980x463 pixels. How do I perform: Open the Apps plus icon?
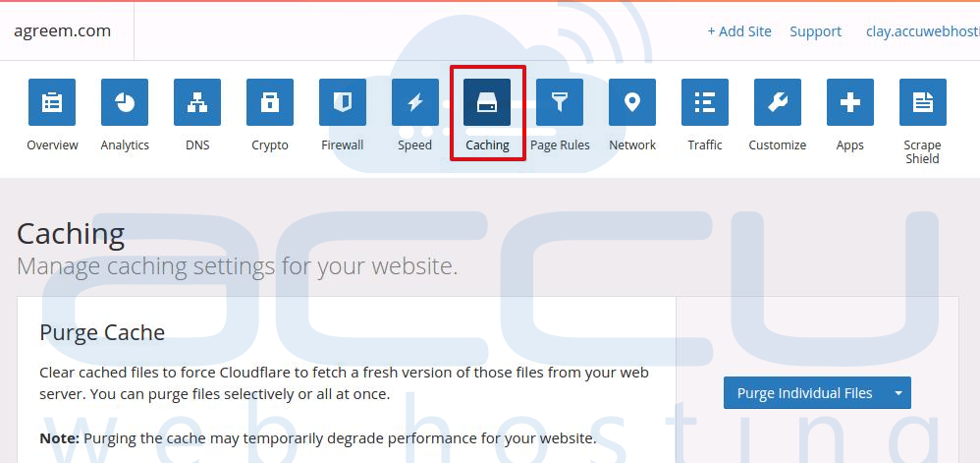[850, 102]
